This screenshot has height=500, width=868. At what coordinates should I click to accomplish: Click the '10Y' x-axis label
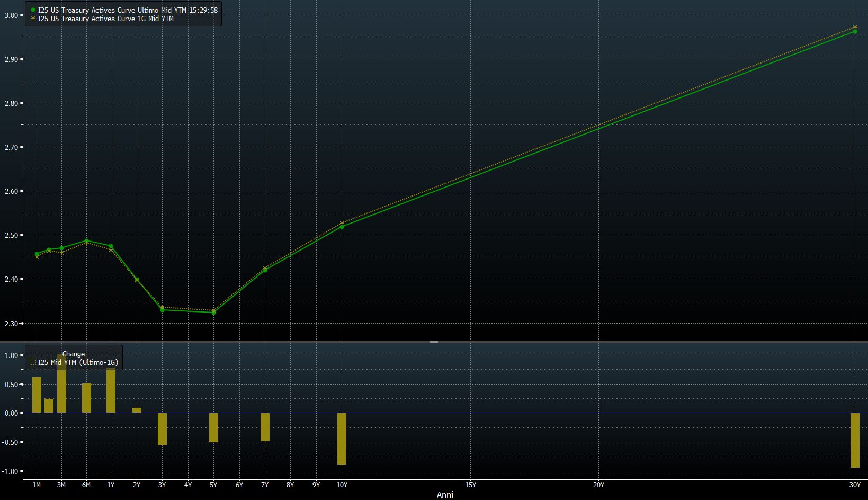pyautogui.click(x=342, y=485)
